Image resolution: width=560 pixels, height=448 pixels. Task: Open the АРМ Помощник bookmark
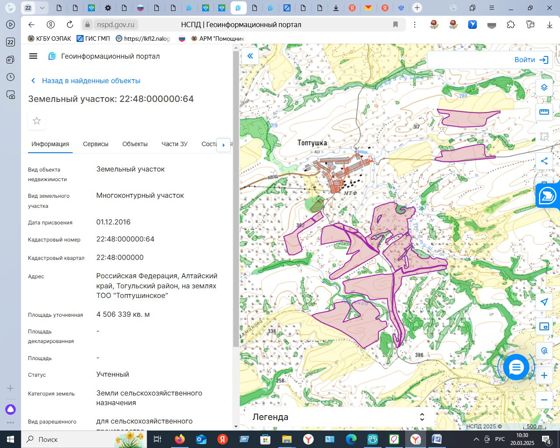point(218,39)
